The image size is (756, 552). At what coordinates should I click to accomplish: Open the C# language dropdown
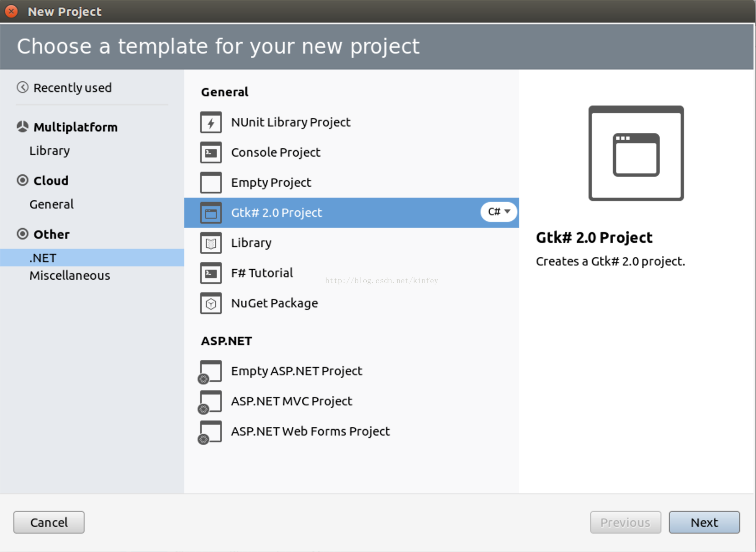click(x=499, y=212)
